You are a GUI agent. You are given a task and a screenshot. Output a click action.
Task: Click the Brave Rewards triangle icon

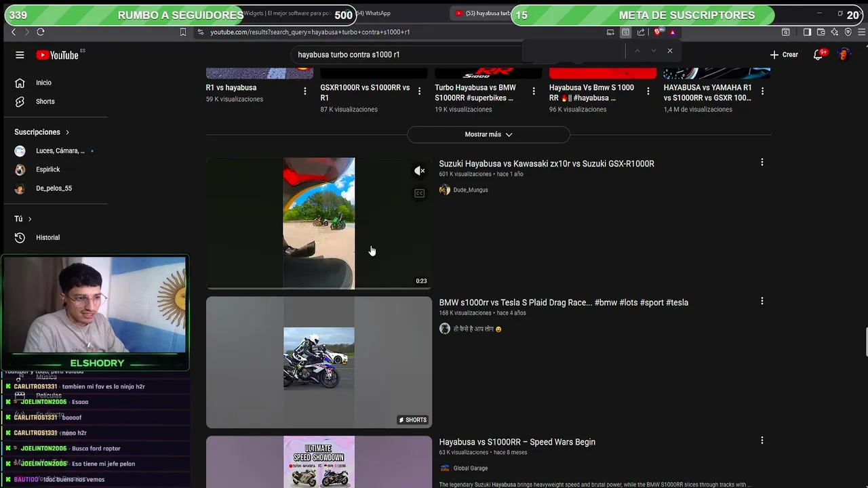pyautogui.click(x=672, y=32)
